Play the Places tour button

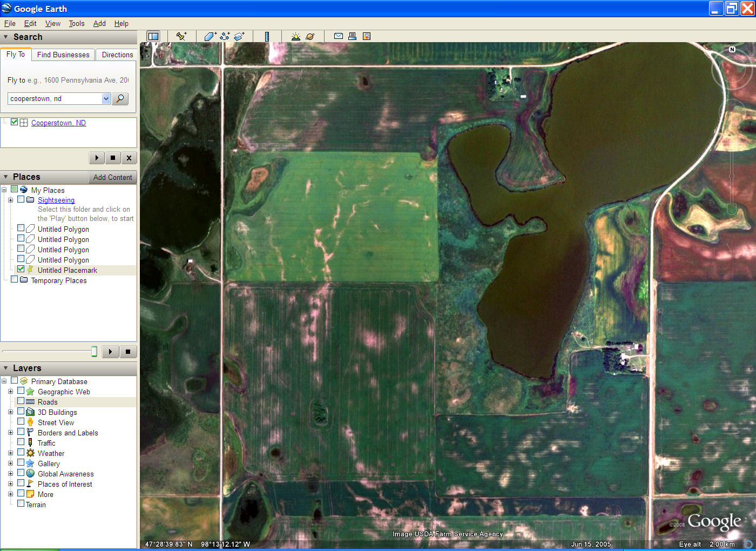coord(110,352)
